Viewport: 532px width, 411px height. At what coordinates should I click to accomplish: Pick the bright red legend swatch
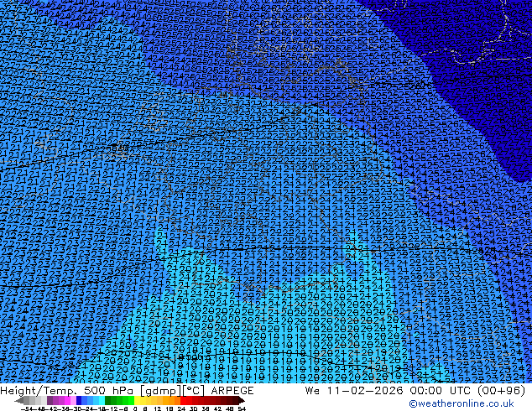(183, 400)
